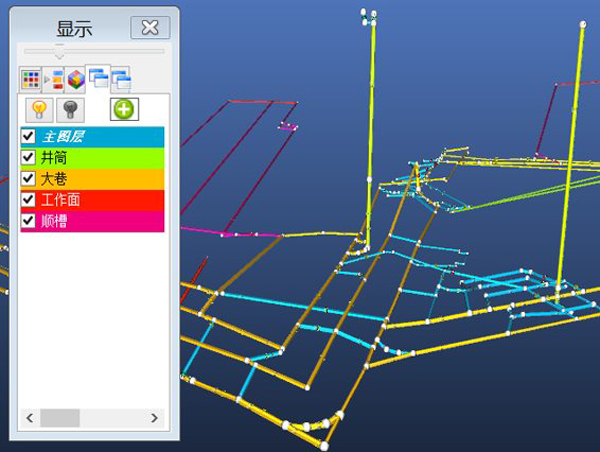Viewport: 600px width, 452px height.
Task: Hide the 顺槽 layer via checkbox
Action: coord(28,220)
